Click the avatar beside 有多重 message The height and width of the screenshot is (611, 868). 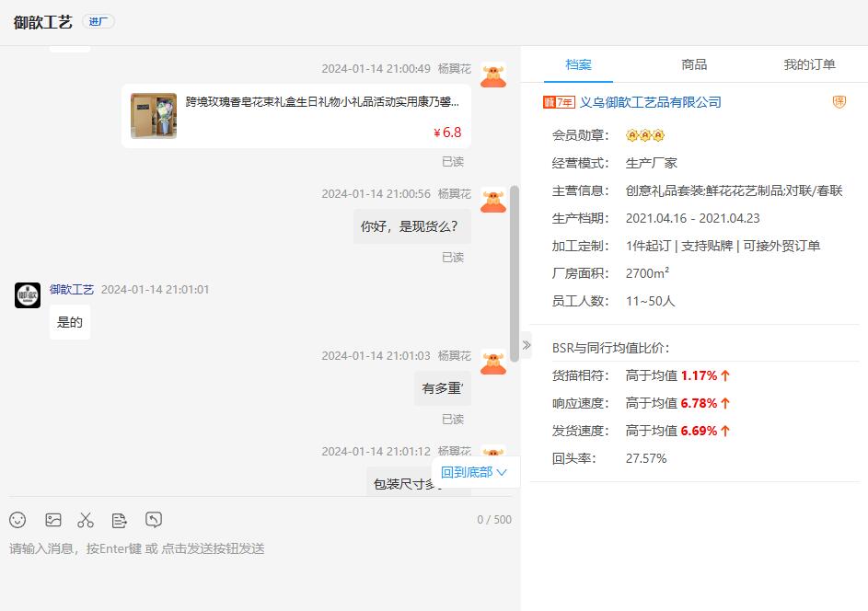click(493, 363)
